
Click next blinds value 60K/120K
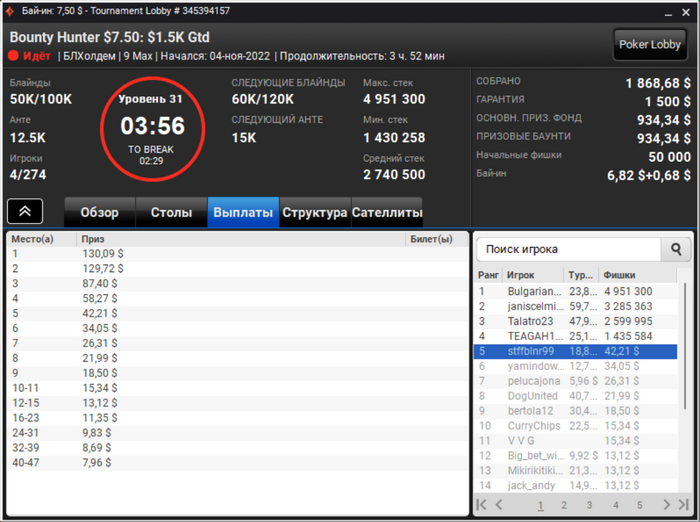(x=262, y=99)
